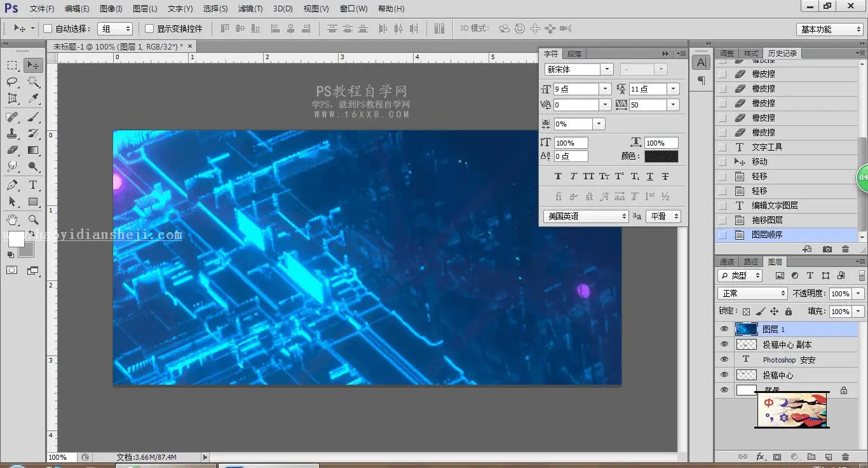Select the Gradient tool
The width and height of the screenshot is (868, 468).
point(33,150)
